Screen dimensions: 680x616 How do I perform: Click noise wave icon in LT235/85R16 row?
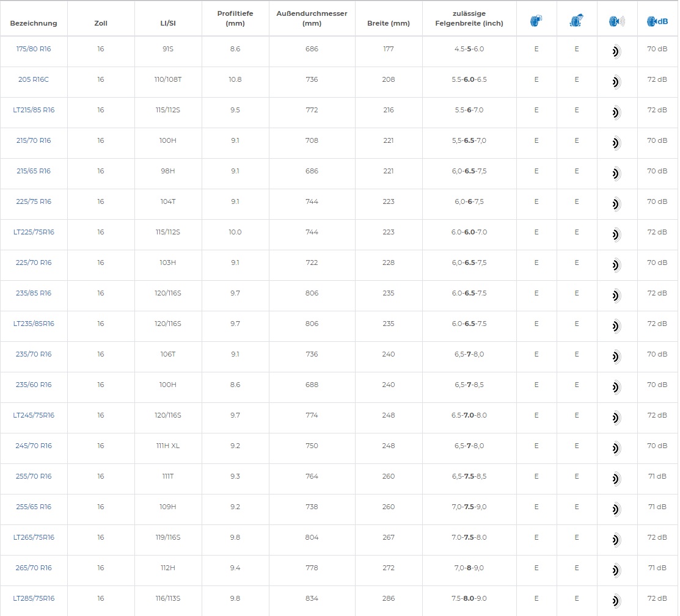click(x=616, y=326)
